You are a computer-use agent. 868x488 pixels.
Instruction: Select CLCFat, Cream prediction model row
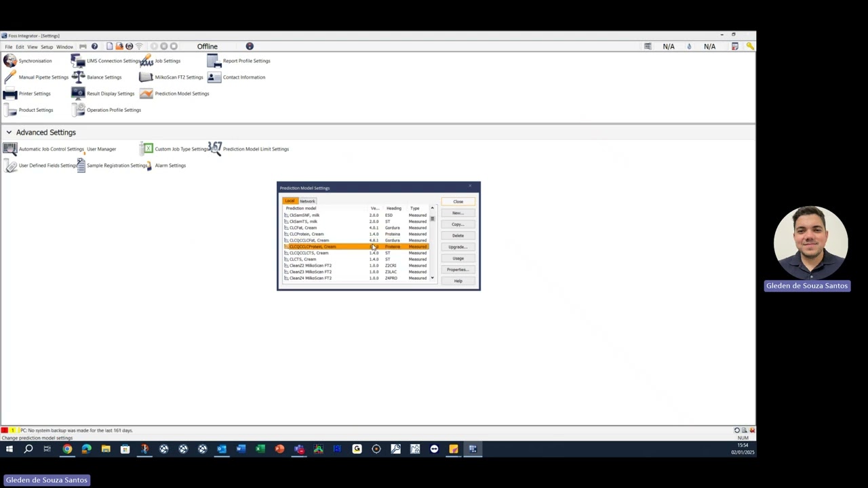click(x=355, y=228)
